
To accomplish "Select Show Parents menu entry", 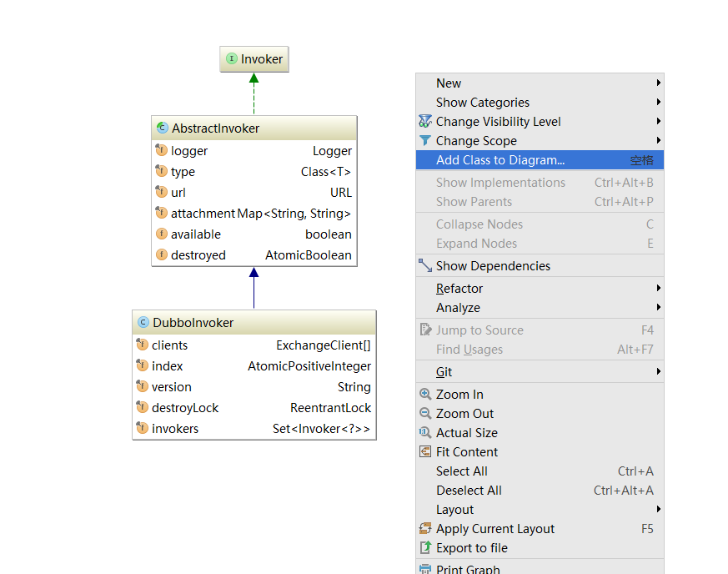I will coord(540,202).
